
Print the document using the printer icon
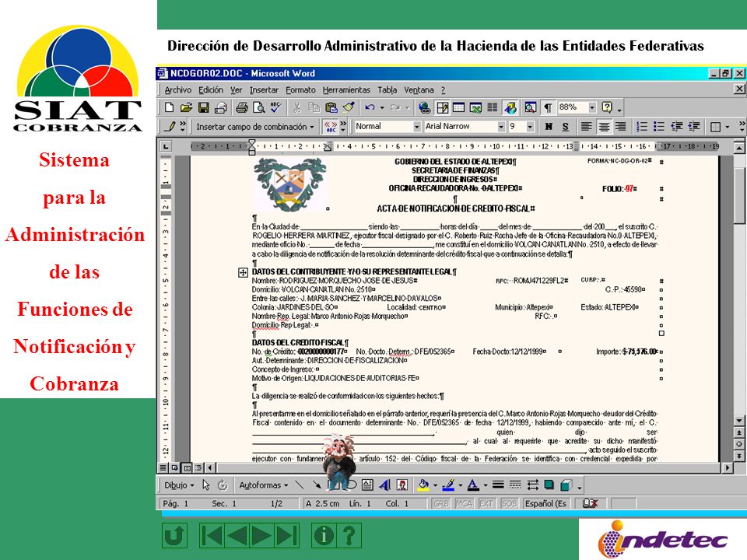[242, 107]
